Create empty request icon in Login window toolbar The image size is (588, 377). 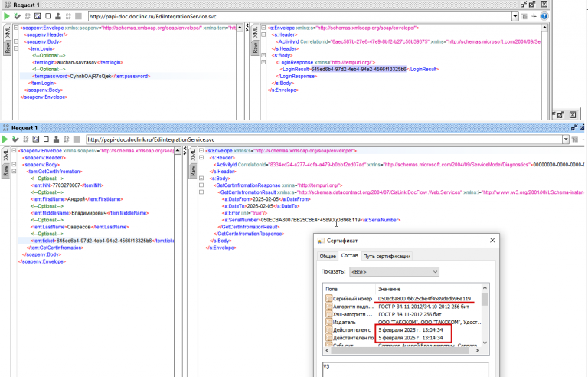click(48, 16)
